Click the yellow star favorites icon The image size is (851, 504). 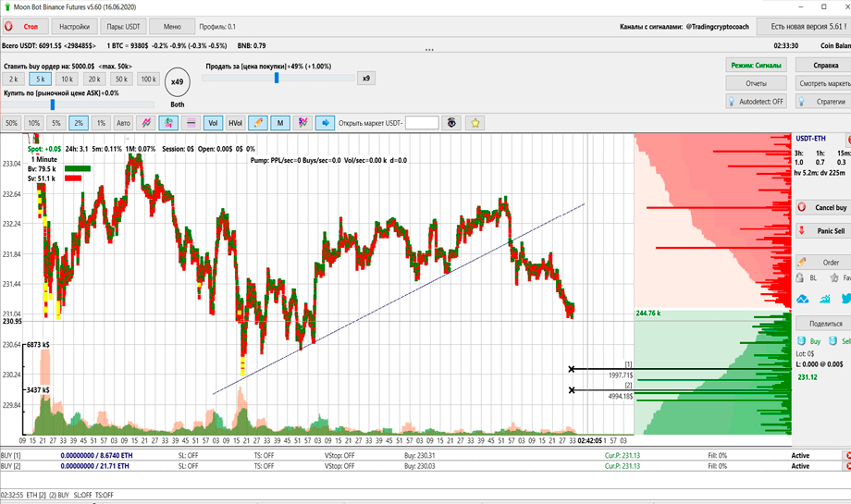pos(475,122)
